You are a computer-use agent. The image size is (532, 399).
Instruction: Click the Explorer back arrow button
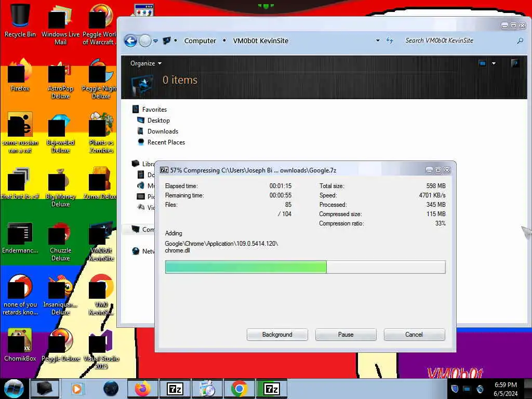[130, 41]
